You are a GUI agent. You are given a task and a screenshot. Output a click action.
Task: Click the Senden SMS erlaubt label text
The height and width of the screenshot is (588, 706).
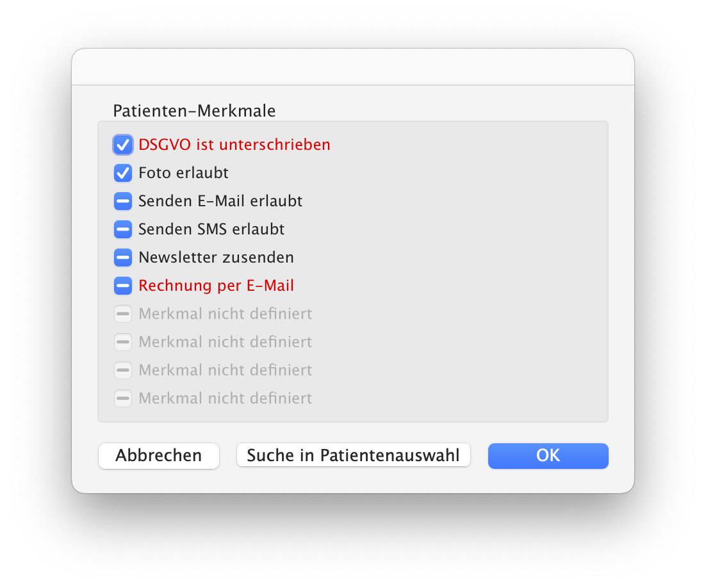(211, 229)
